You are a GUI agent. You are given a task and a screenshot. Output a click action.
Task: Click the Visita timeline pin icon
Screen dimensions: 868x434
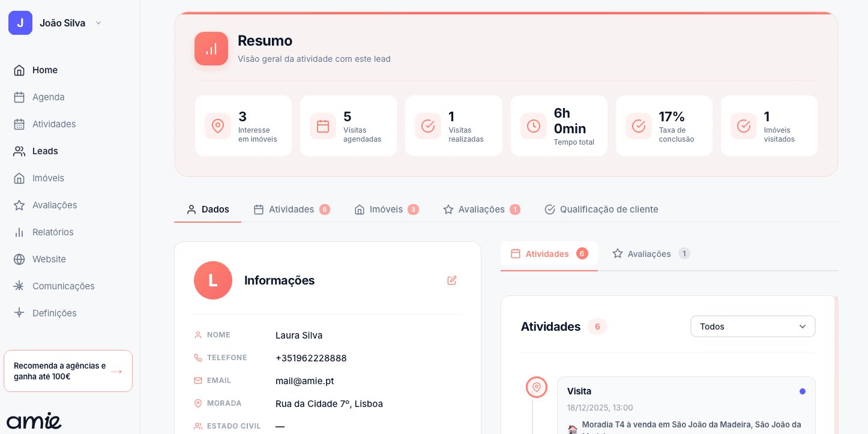[x=536, y=388]
